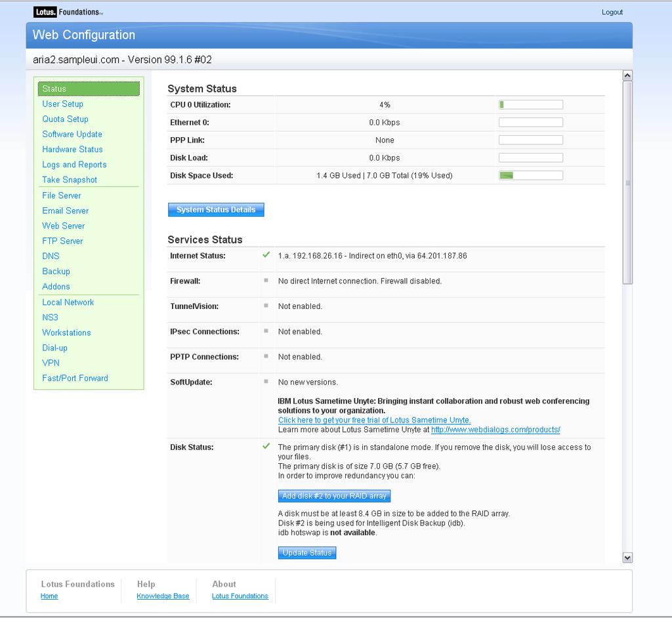Open Hardware Status page

pos(72,149)
